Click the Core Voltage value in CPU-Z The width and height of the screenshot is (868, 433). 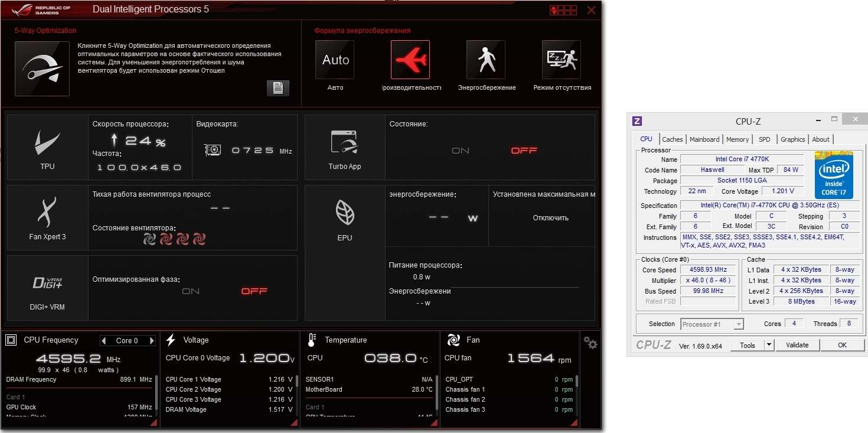(783, 191)
